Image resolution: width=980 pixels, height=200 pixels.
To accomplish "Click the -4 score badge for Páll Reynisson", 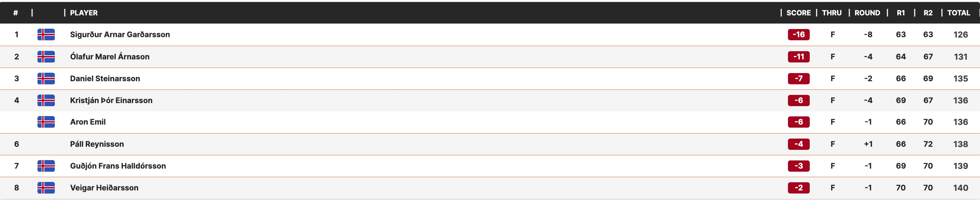I will (x=799, y=144).
